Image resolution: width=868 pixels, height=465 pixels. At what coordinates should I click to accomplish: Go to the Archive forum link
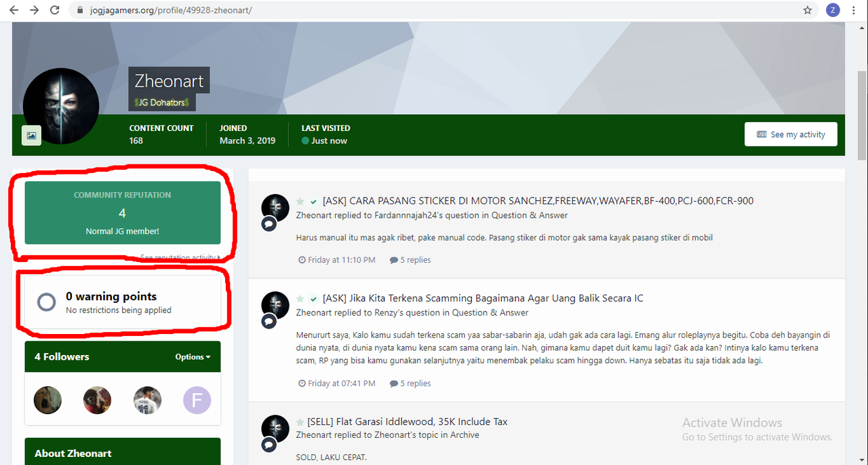(464, 435)
